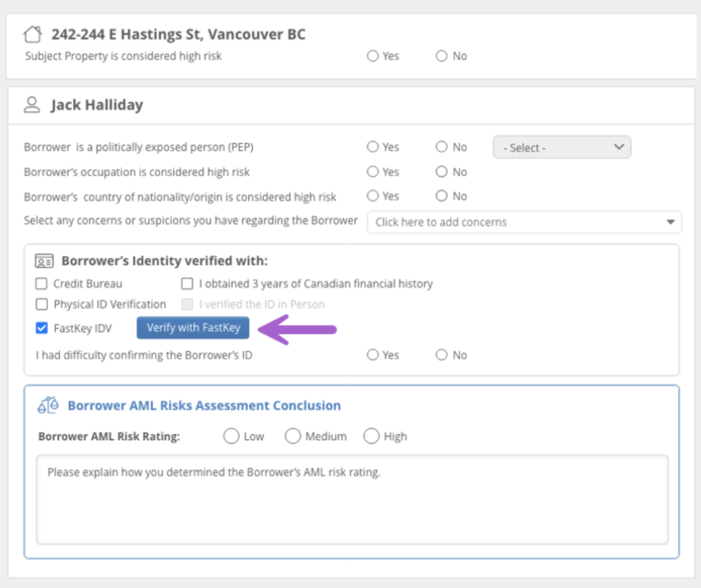Click the ID card icon for identity verification
701x588 pixels.
point(44,261)
